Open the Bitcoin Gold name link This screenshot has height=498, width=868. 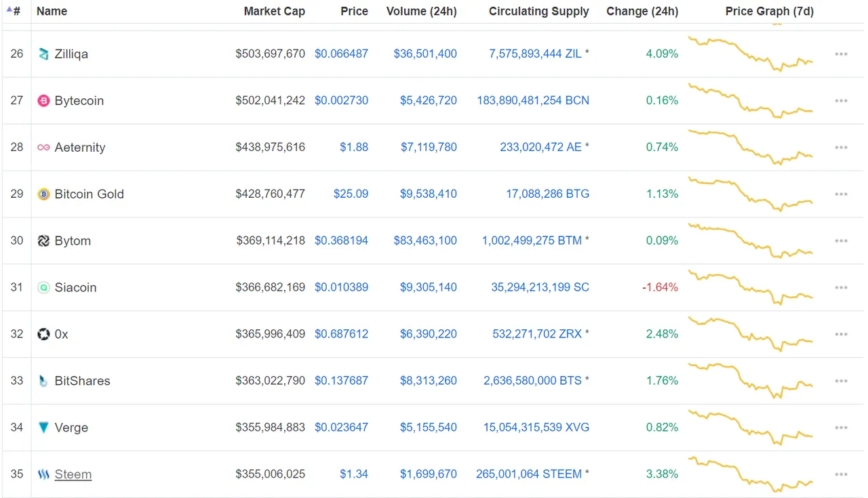coord(90,194)
